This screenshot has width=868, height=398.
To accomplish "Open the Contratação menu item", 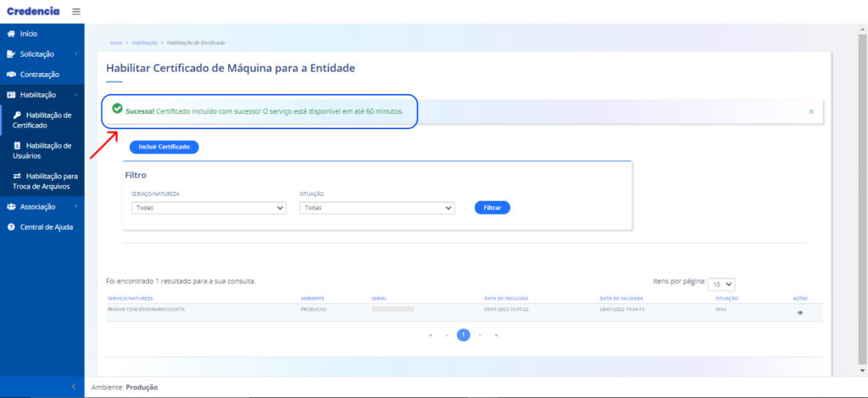I will (42, 75).
